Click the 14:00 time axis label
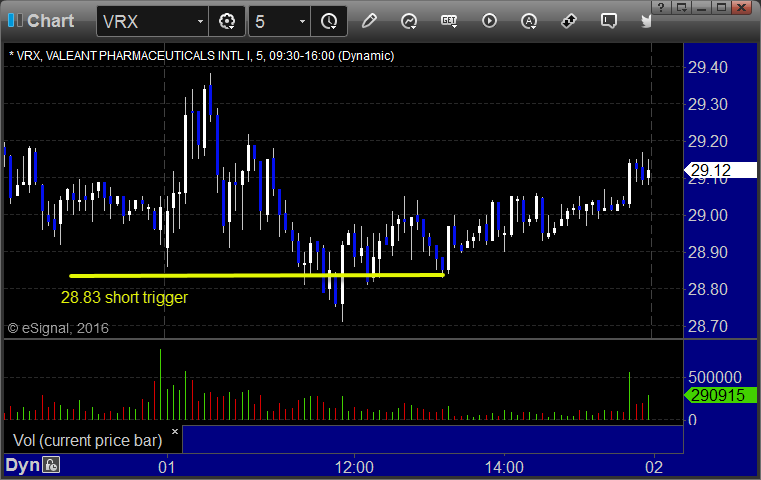761x480 pixels. click(504, 467)
